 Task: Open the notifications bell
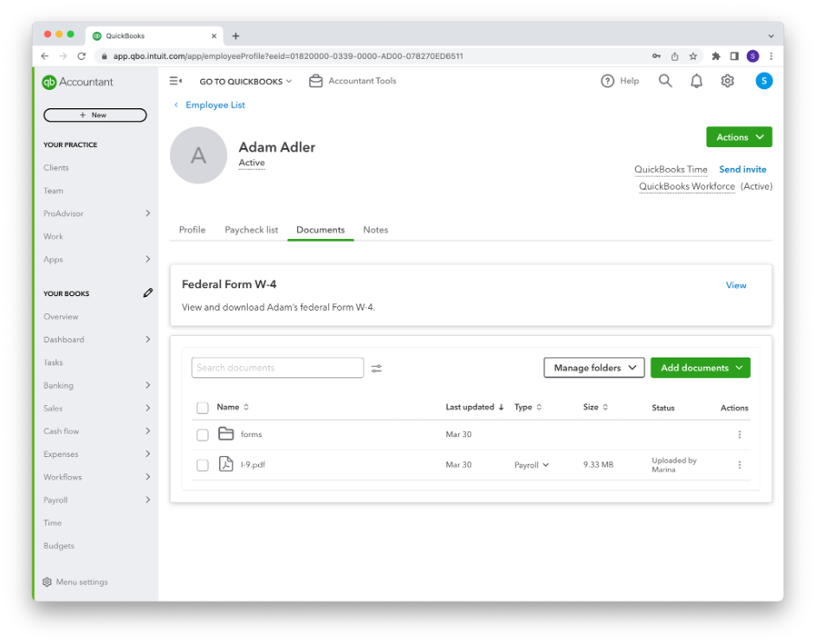point(696,80)
